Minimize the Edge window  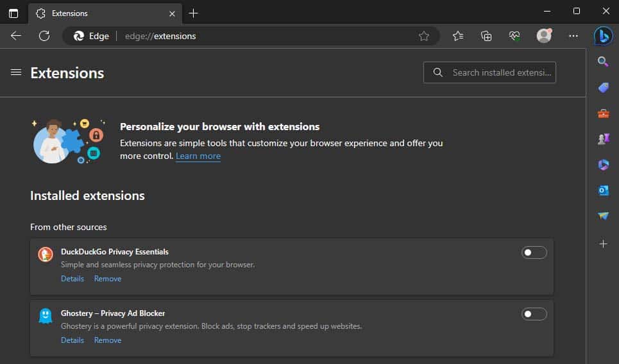[x=547, y=12]
